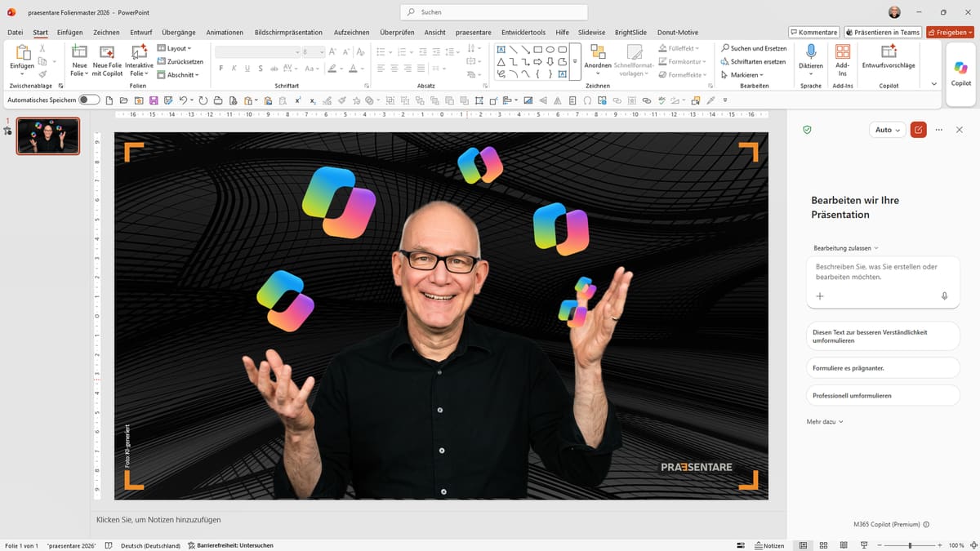
Task: Select the rectangle shape in shapes gallery
Action: pyautogui.click(x=538, y=49)
